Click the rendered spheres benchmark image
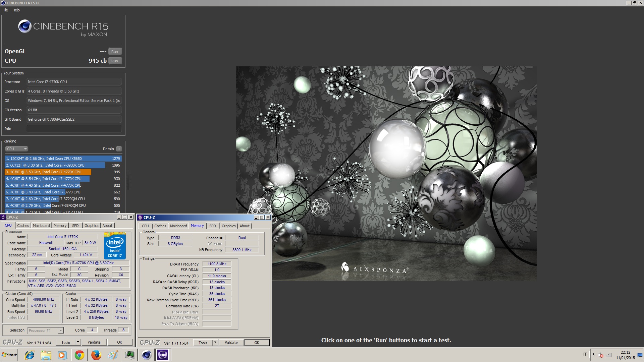Image resolution: width=644 pixels, height=362 pixels. pos(386,173)
